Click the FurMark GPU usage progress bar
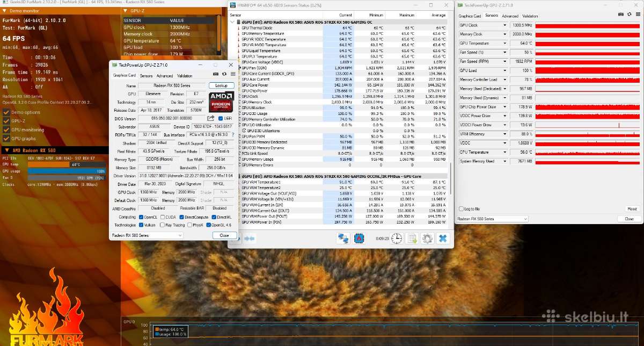 (x=67, y=171)
